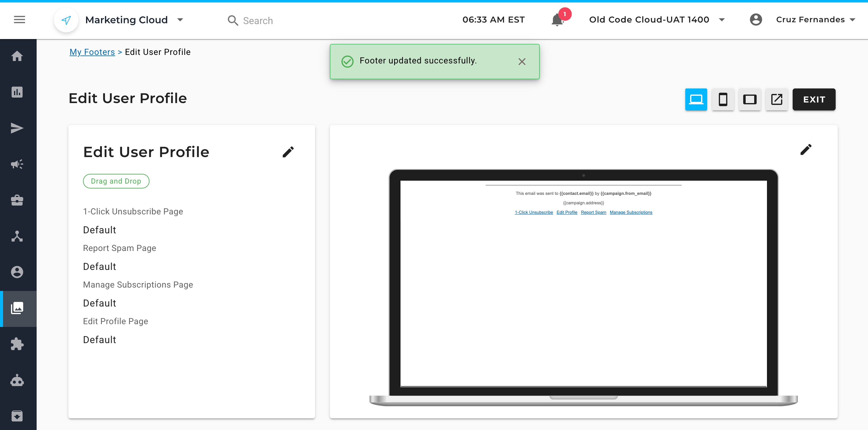
Task: Click the EXIT button
Action: point(814,99)
